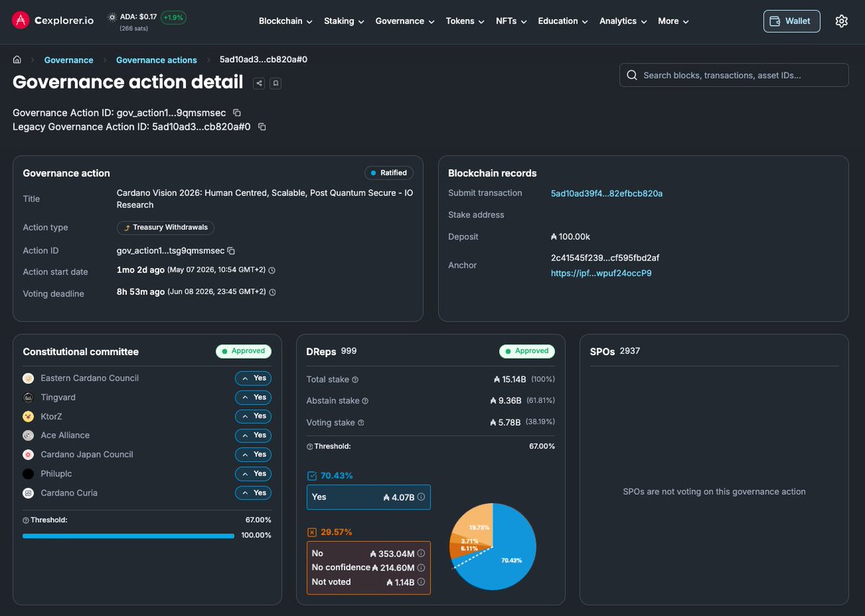Open the settings gear icon
The height and width of the screenshot is (616, 865).
click(841, 21)
